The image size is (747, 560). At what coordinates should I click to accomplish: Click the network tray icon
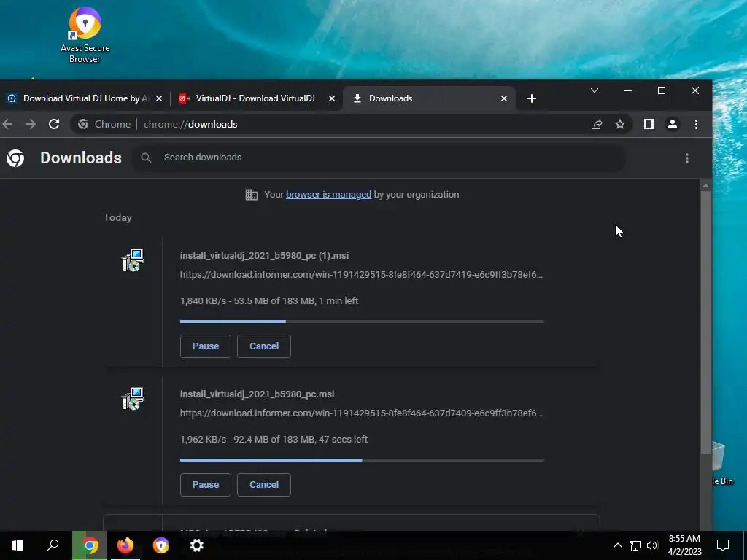635,545
